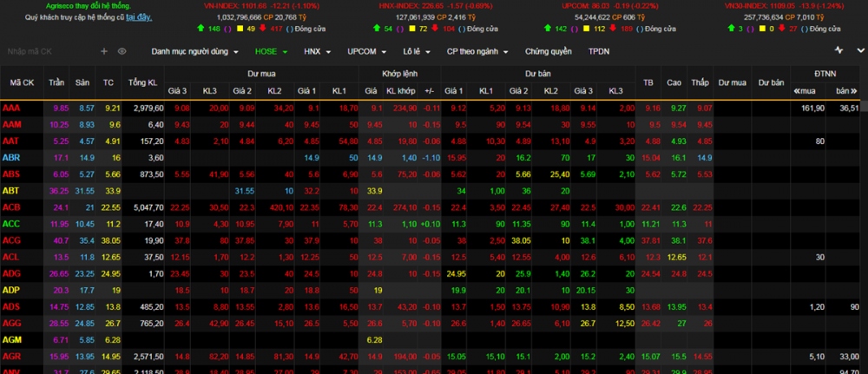Image resolution: width=868 pixels, height=374 pixels.
Task: Open the UPCOM exchange dropdown
Action: [x=367, y=51]
